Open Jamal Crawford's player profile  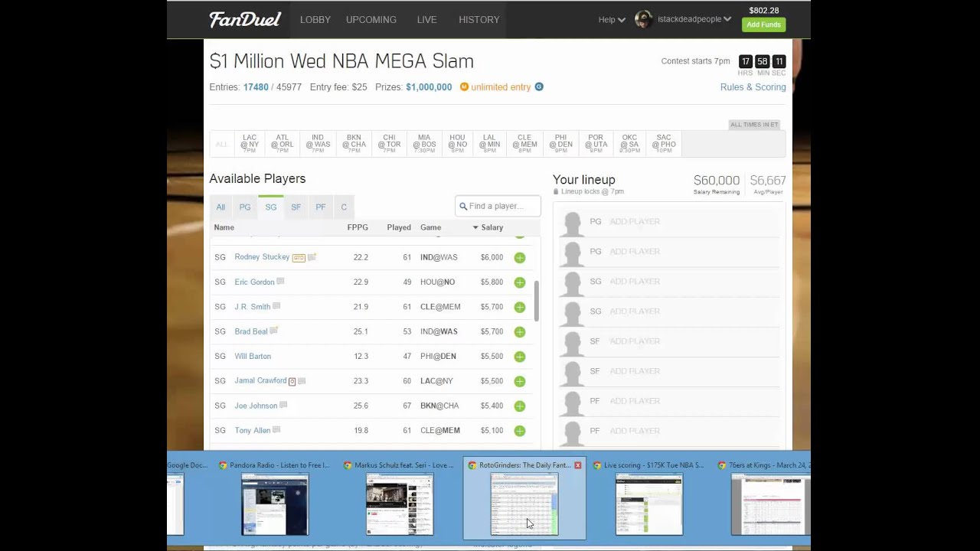pyautogui.click(x=260, y=380)
